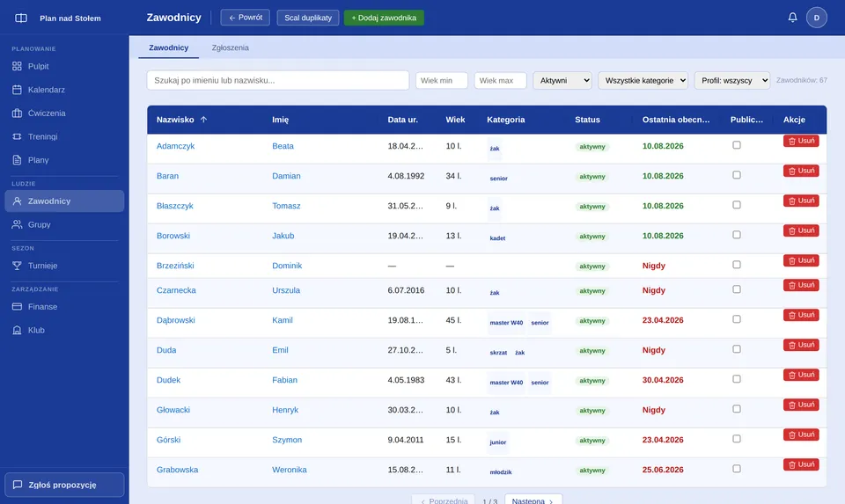
Task: Click the Scal duplikaty button
Action: [308, 18]
